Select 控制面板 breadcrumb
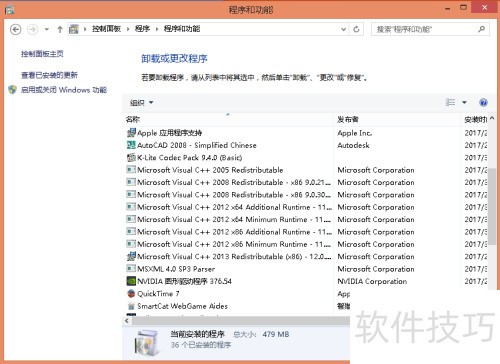 pos(106,29)
